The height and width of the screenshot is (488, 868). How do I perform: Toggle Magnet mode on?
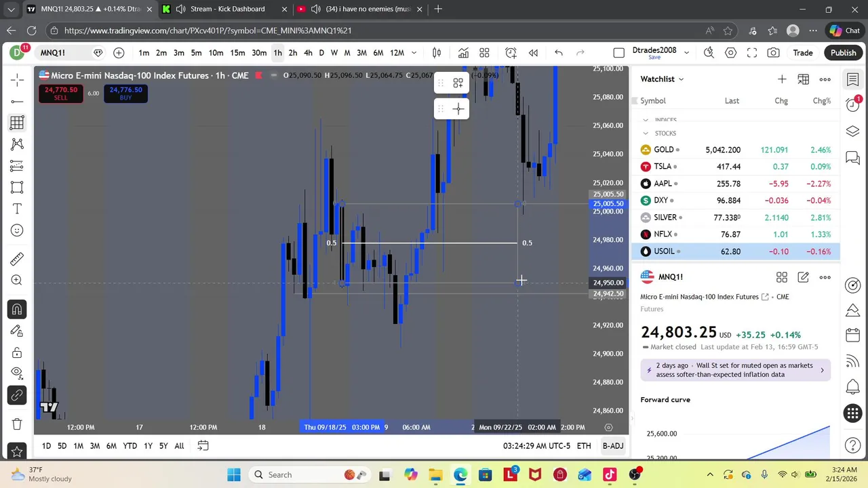[x=17, y=310]
